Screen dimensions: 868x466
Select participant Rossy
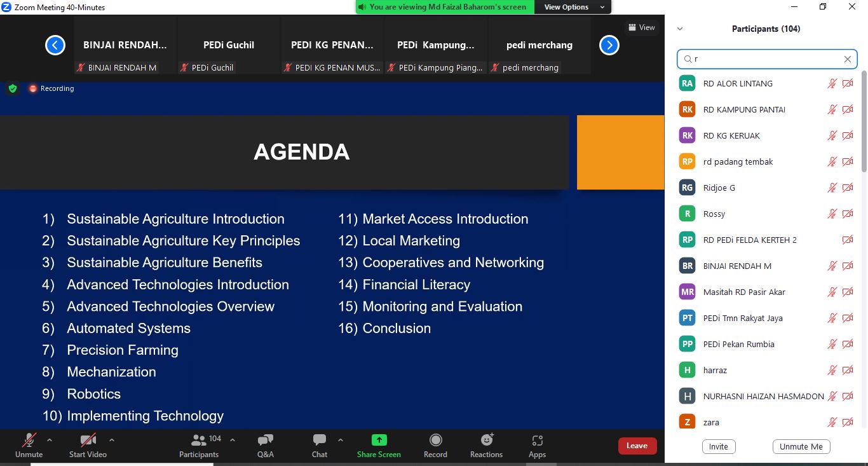[766, 214]
